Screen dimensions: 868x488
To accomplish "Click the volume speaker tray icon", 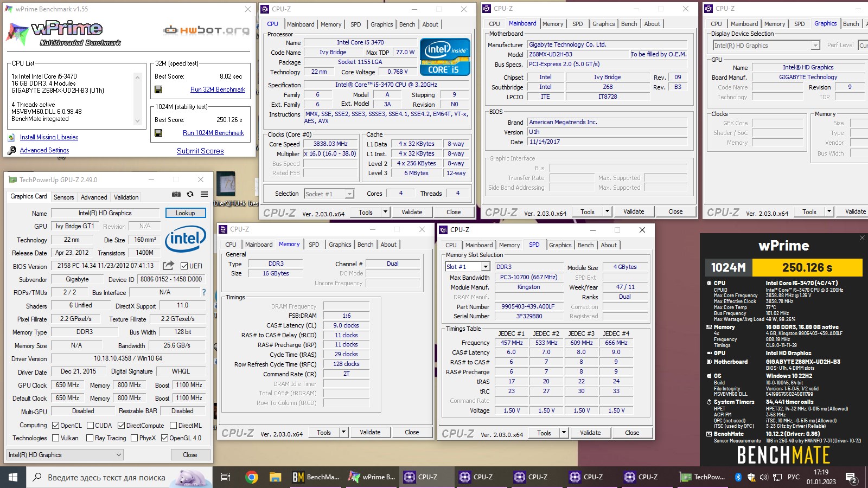I will (764, 477).
